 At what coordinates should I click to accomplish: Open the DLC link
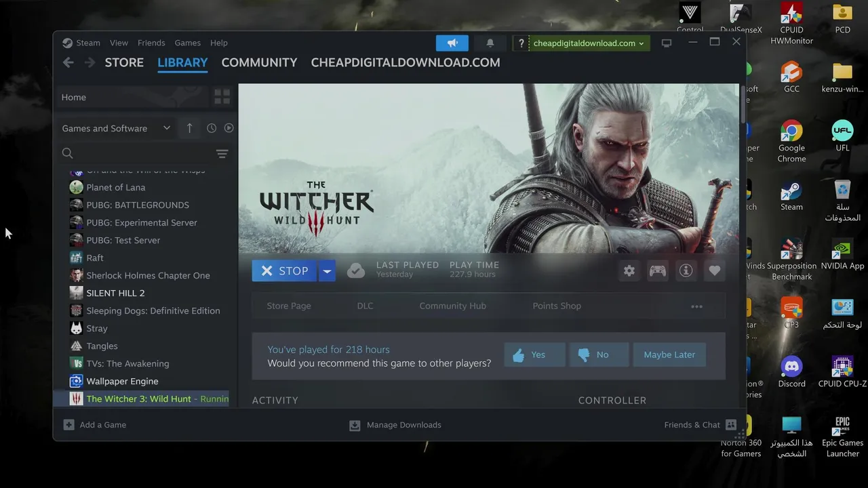tap(365, 306)
